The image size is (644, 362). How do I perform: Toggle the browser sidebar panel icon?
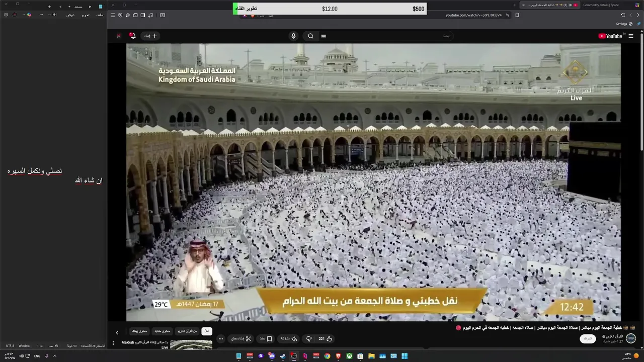coord(143,15)
